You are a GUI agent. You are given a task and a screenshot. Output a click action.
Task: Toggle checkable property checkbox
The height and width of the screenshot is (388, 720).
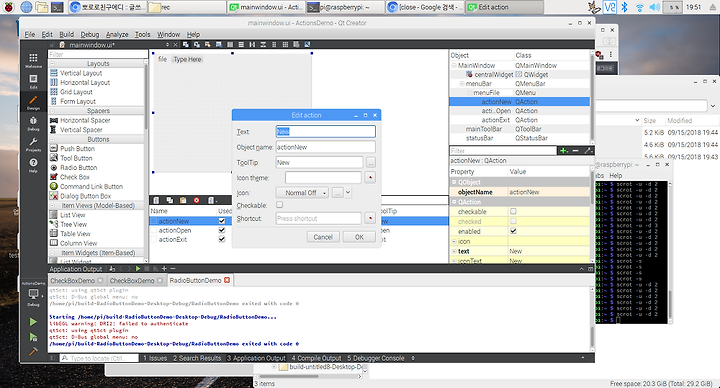pos(513,212)
